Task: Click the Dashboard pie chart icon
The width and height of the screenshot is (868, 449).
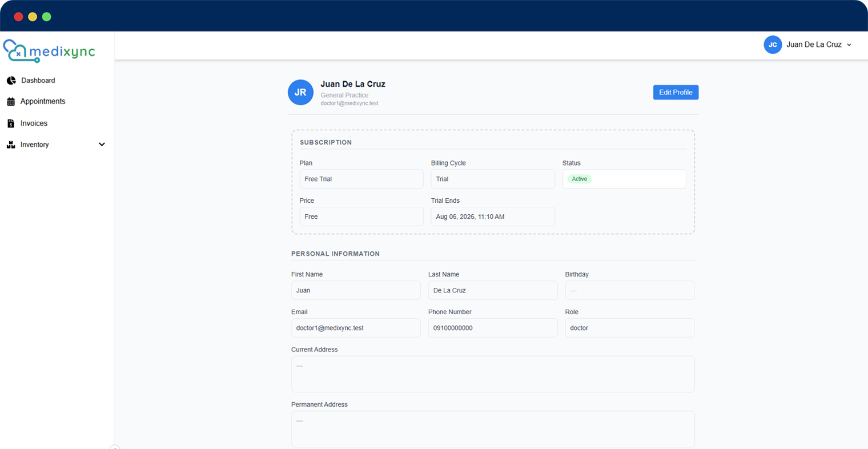Action: pos(11,81)
